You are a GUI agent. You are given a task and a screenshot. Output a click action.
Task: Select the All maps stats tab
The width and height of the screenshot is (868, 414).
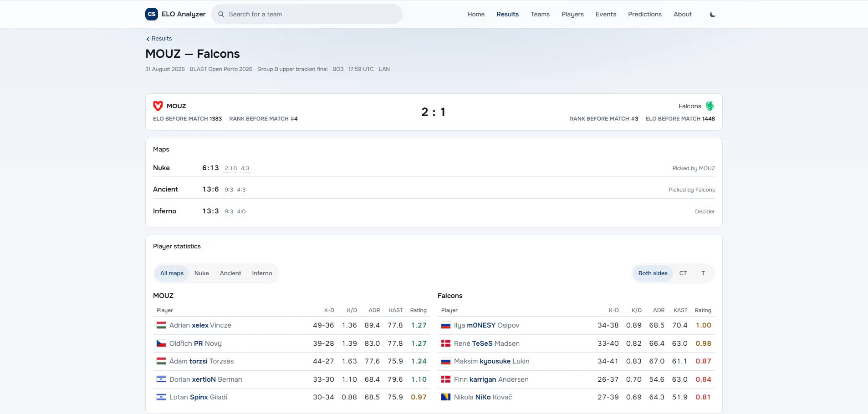coord(172,273)
